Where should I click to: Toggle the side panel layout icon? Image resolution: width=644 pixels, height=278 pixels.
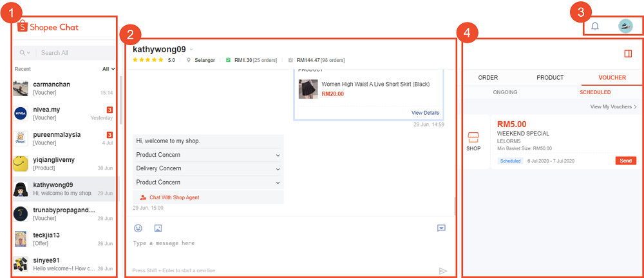point(628,54)
